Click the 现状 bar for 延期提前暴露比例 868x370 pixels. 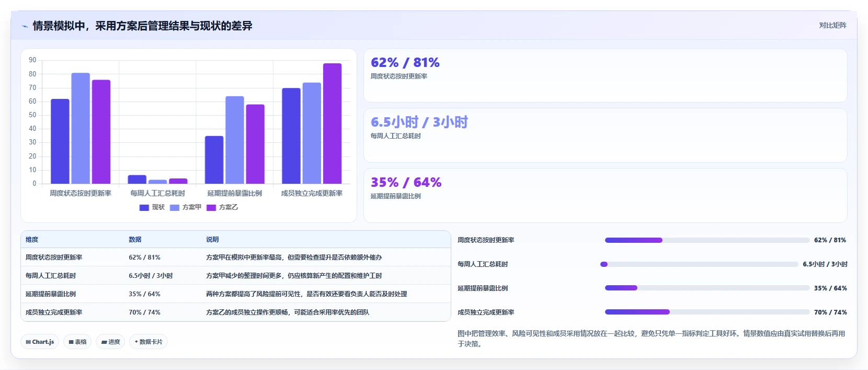click(214, 160)
